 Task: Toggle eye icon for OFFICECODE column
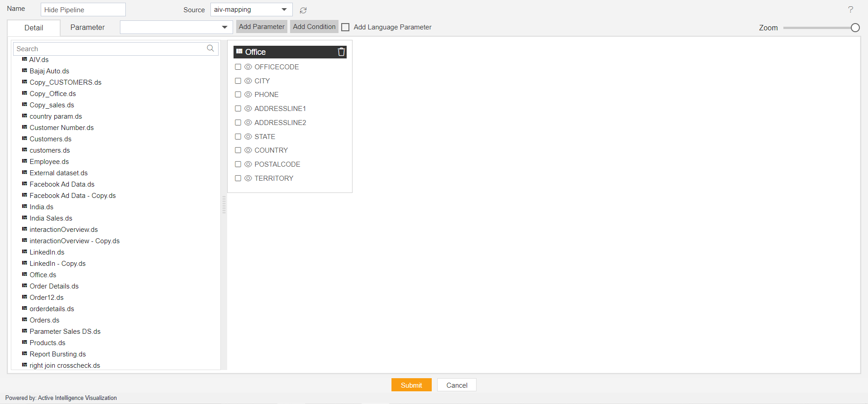pos(248,67)
